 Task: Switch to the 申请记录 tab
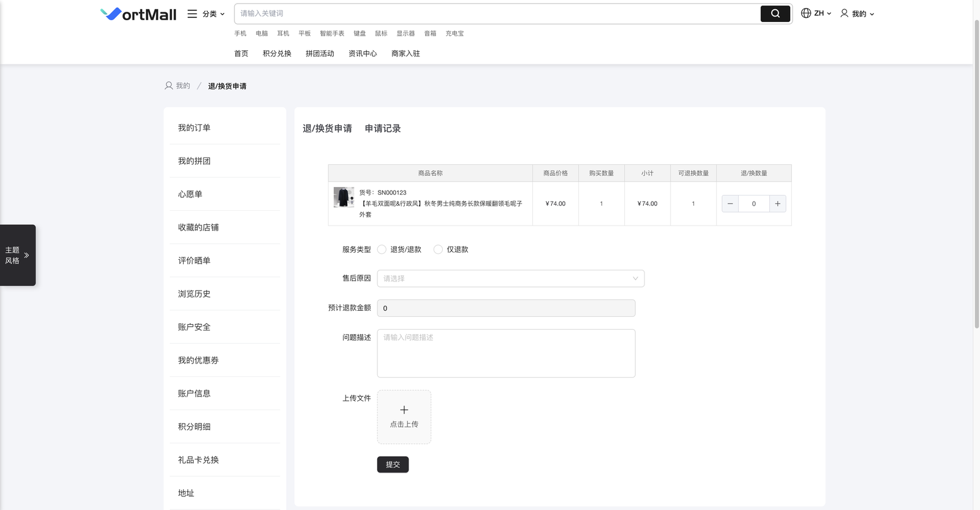point(382,129)
